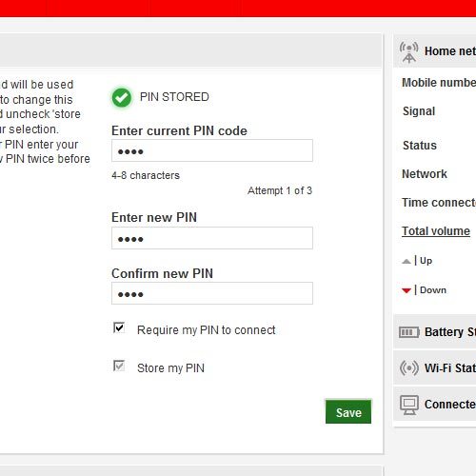
Task: Click the red Down arrow icon
Action: coord(407,290)
